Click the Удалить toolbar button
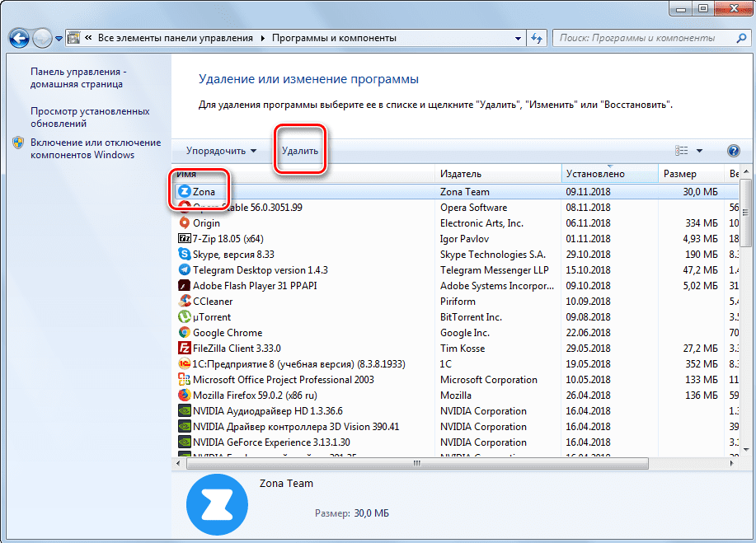The image size is (756, 543). pos(300,151)
